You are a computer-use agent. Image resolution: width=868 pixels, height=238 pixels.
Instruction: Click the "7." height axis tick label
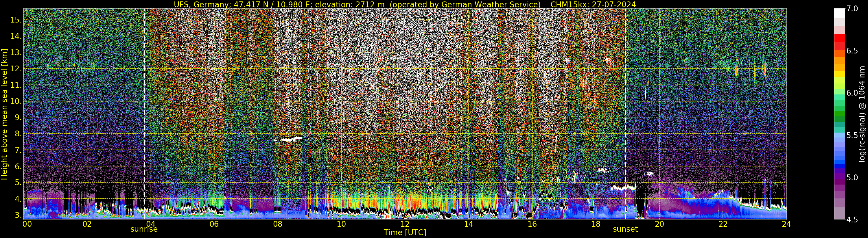click(x=18, y=150)
